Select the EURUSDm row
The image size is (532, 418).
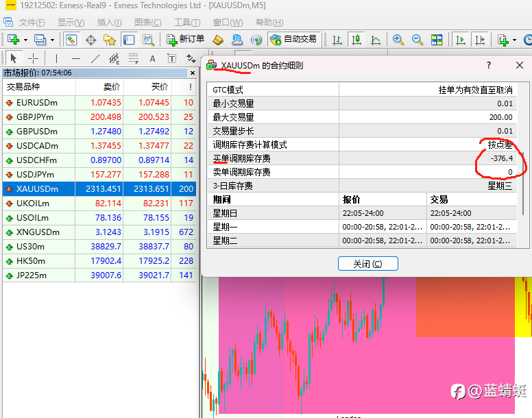click(99, 102)
